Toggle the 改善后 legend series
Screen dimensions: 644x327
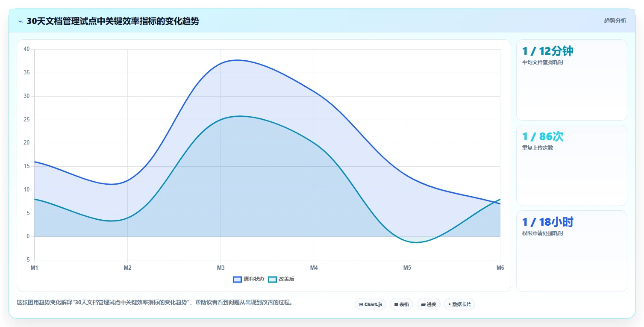point(281,280)
